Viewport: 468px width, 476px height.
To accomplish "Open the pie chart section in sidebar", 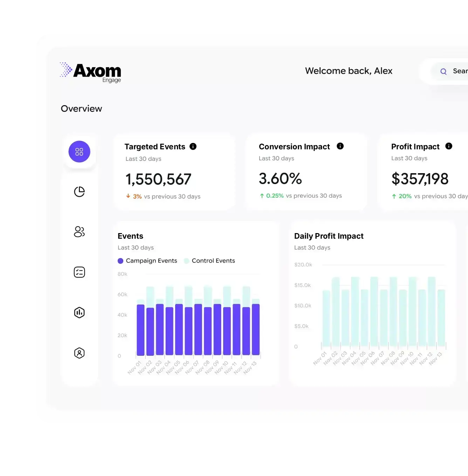I will (80, 192).
